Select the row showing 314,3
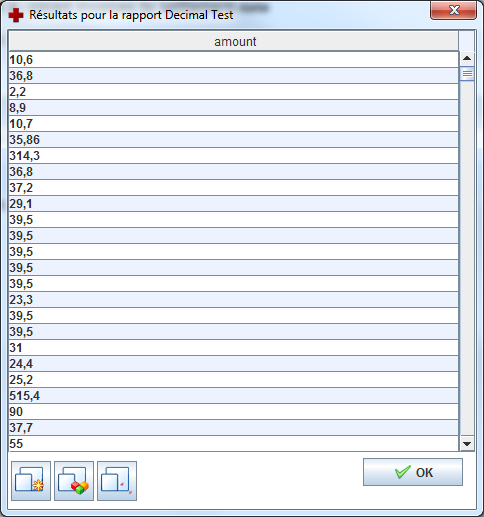The image size is (484, 517). click(234, 156)
